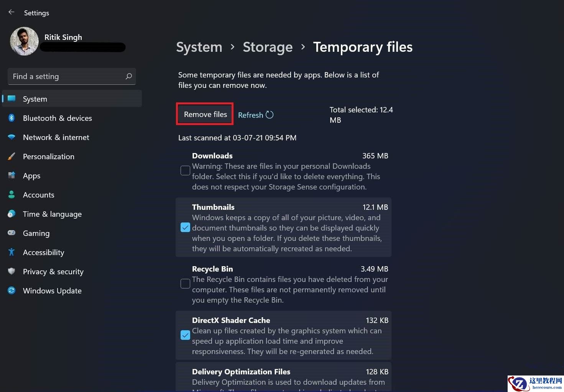Click the Personalization brush icon
The image size is (564, 392).
point(12,156)
